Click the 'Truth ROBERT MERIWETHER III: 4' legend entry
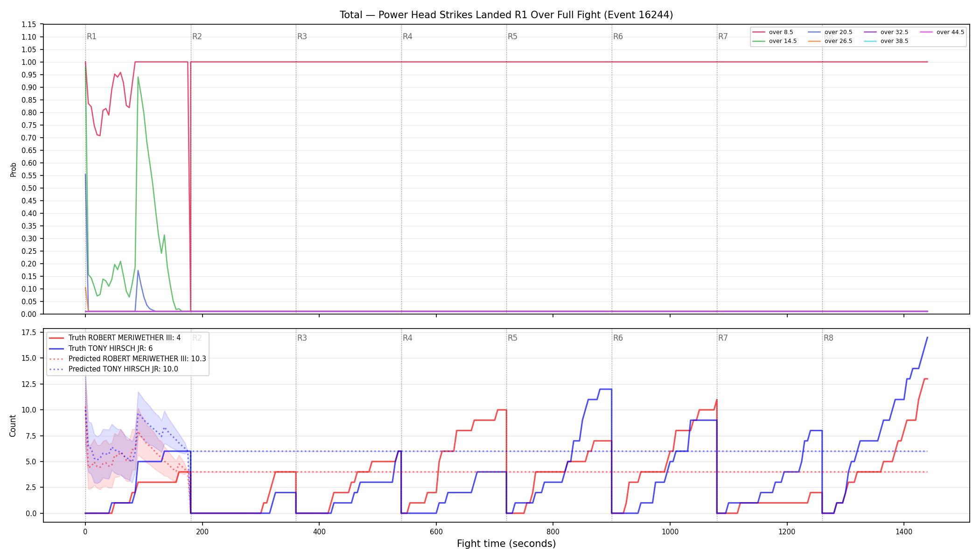 [x=125, y=338]
